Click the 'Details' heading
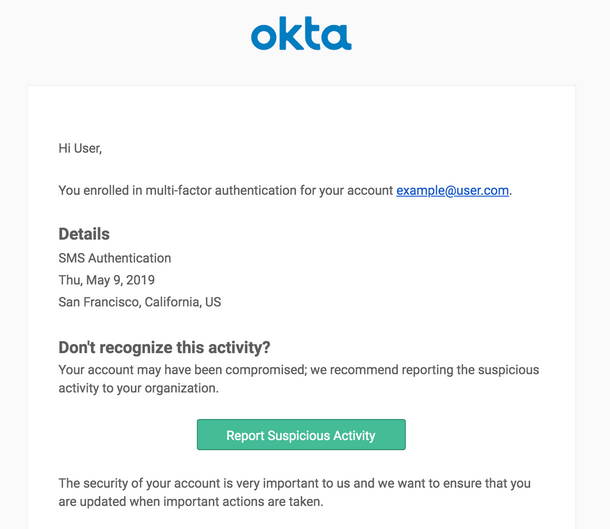The width and height of the screenshot is (610, 529). tap(84, 234)
